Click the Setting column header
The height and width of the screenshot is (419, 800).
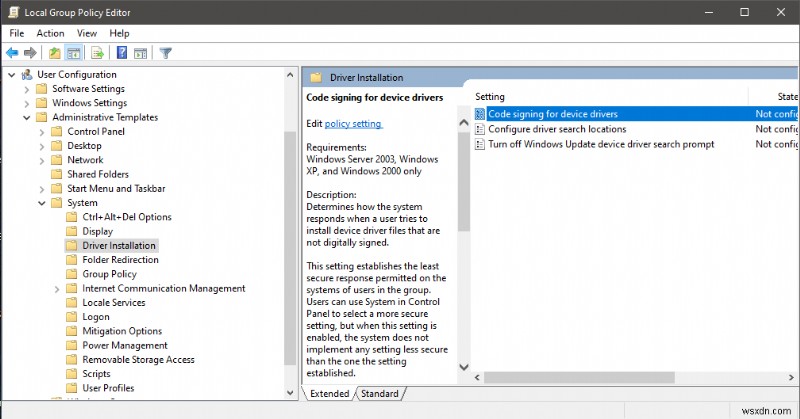tap(489, 97)
